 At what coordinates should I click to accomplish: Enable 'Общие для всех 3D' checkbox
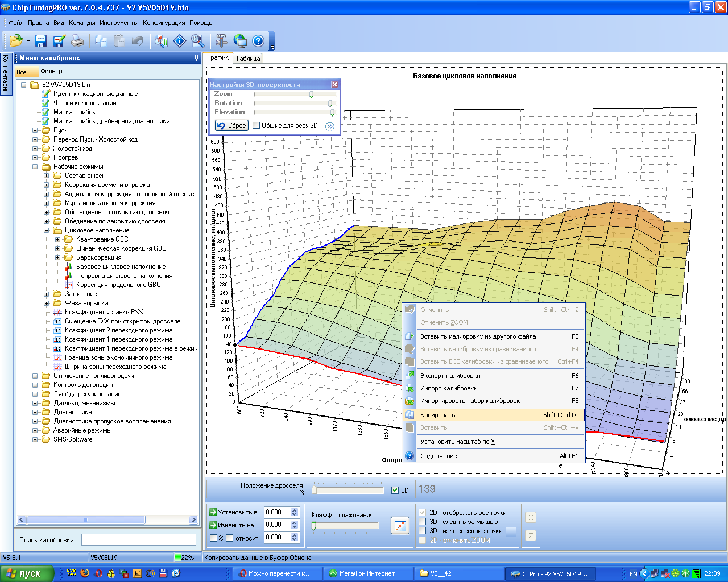tap(257, 126)
